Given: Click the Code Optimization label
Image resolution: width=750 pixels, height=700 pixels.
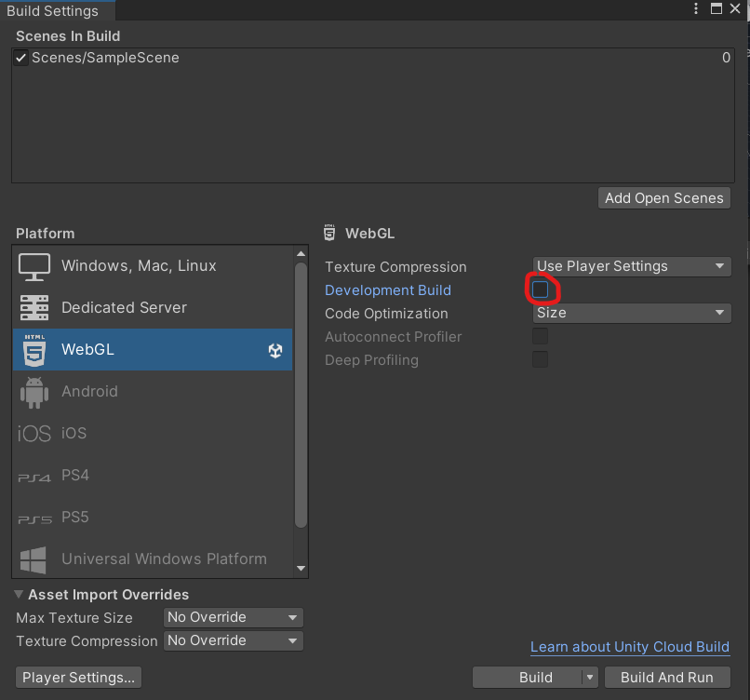Looking at the screenshot, I should click(386, 314).
